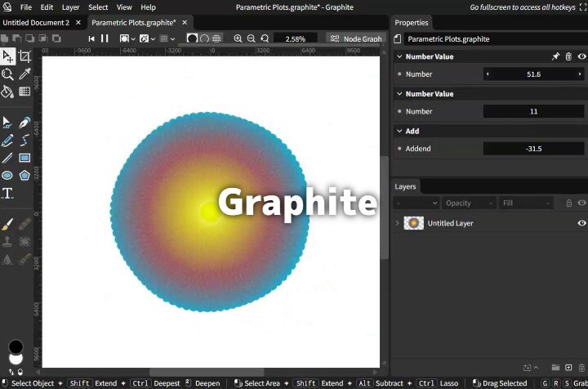Select the Ellipse tool

pos(7,175)
